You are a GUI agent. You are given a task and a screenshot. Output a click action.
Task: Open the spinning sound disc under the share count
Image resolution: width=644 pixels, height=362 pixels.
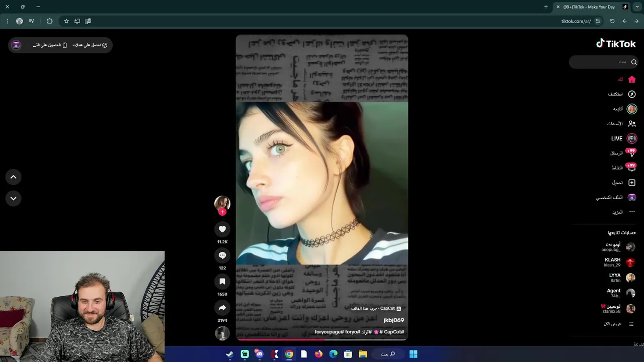(222, 333)
